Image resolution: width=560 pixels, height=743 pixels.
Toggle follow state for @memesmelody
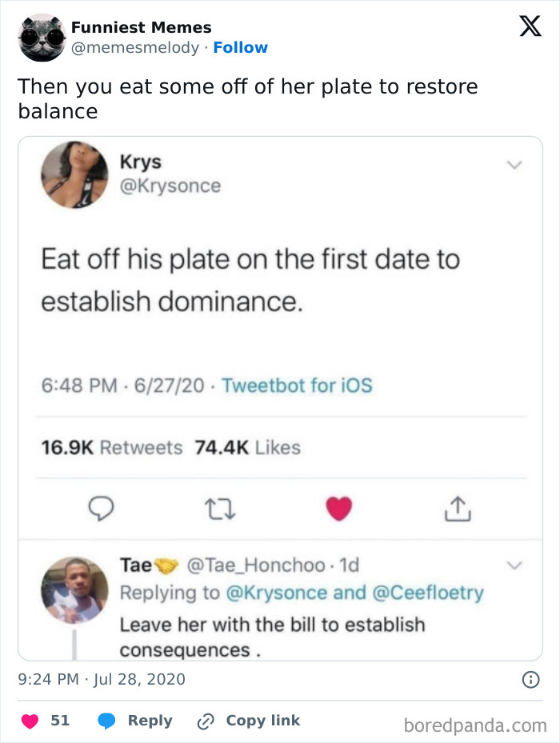pyautogui.click(x=242, y=48)
